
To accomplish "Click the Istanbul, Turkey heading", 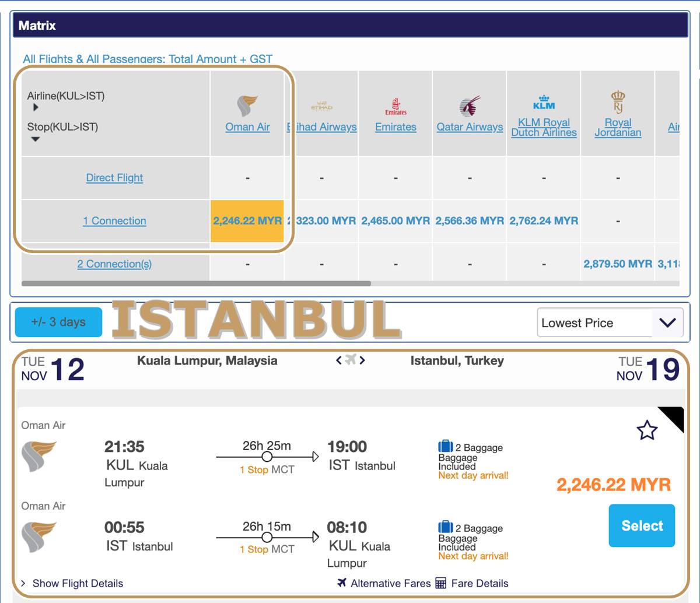I will point(457,360).
